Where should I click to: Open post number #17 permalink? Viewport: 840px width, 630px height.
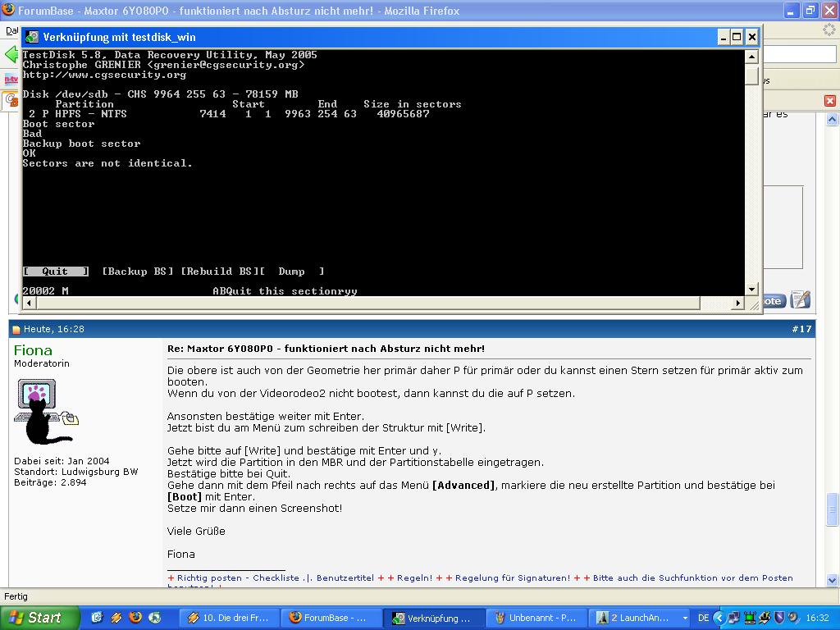pos(801,329)
